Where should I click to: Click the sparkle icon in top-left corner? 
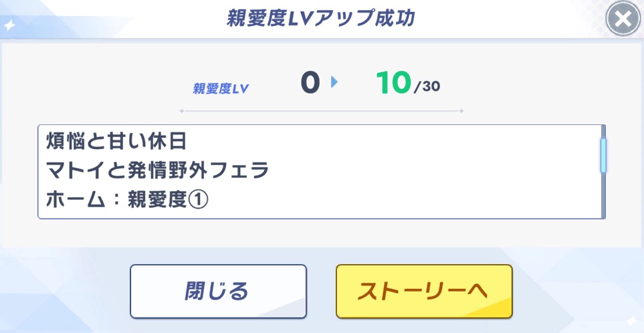[9, 25]
